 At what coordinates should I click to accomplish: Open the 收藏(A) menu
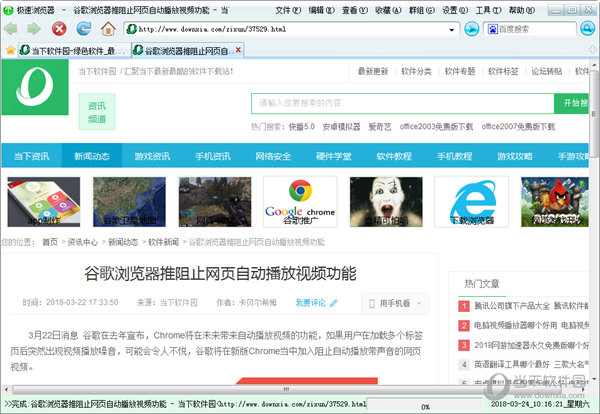tap(388, 10)
